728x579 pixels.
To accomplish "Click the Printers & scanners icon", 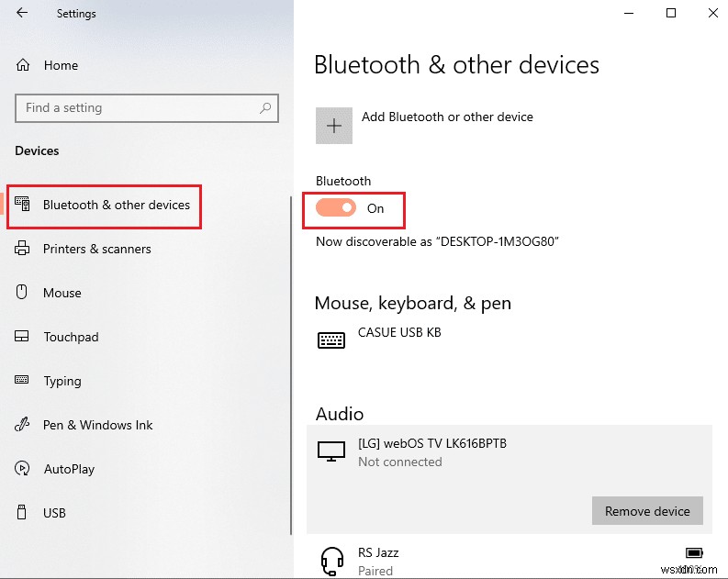I will (x=24, y=249).
